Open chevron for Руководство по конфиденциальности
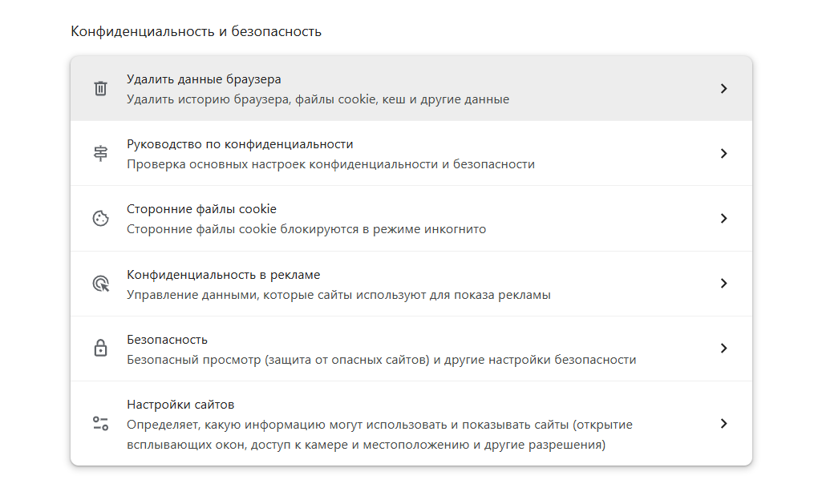This screenshot has width=814, height=504. [x=723, y=153]
